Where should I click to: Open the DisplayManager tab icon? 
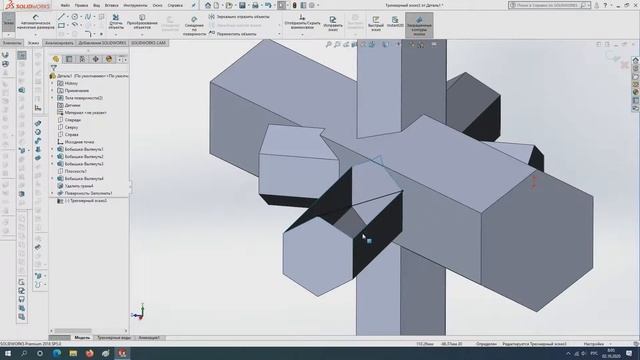click(x=109, y=59)
